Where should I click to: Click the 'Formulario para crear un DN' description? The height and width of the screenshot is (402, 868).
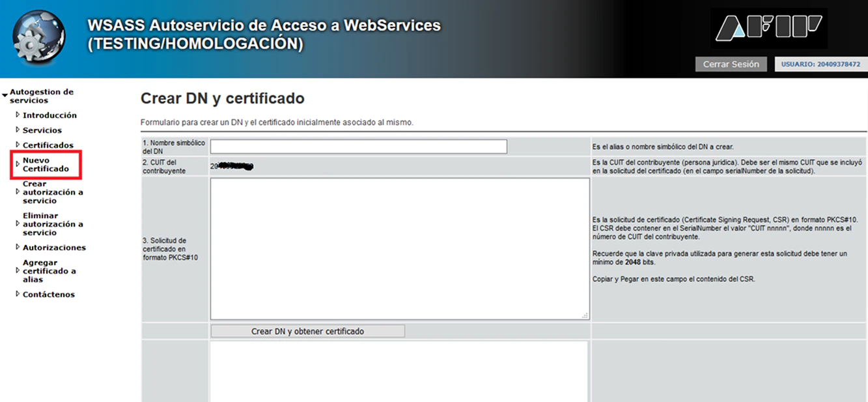tap(277, 122)
